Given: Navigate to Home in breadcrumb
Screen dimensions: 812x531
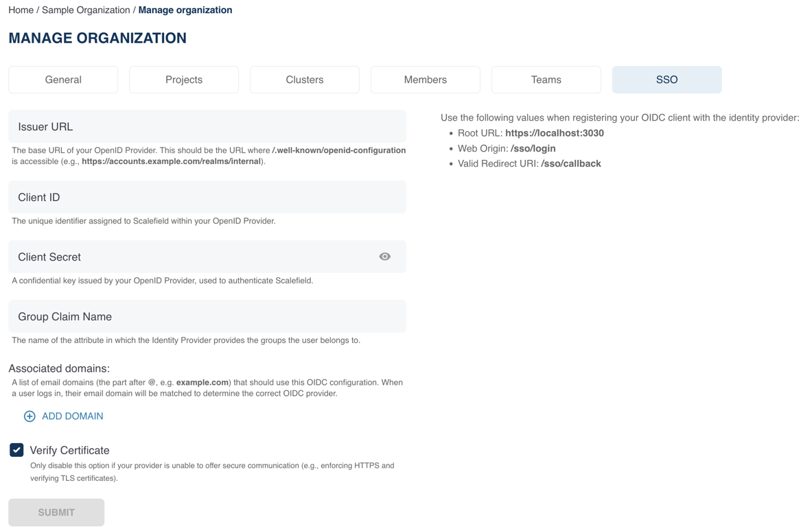Looking at the screenshot, I should (21, 10).
